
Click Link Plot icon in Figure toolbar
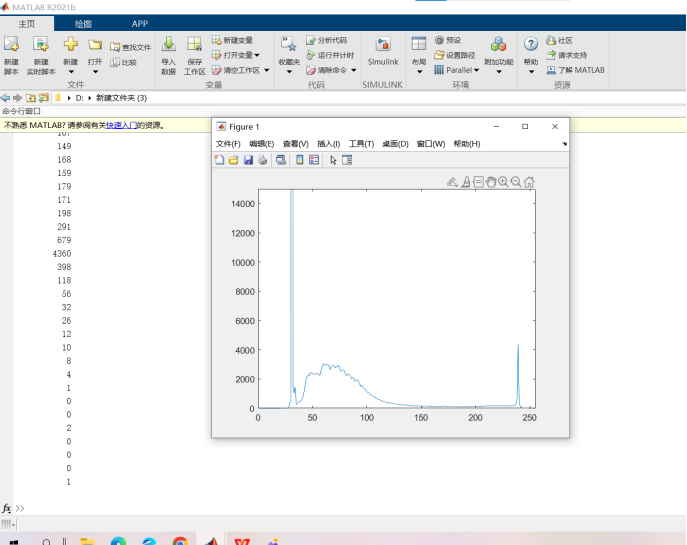281,160
